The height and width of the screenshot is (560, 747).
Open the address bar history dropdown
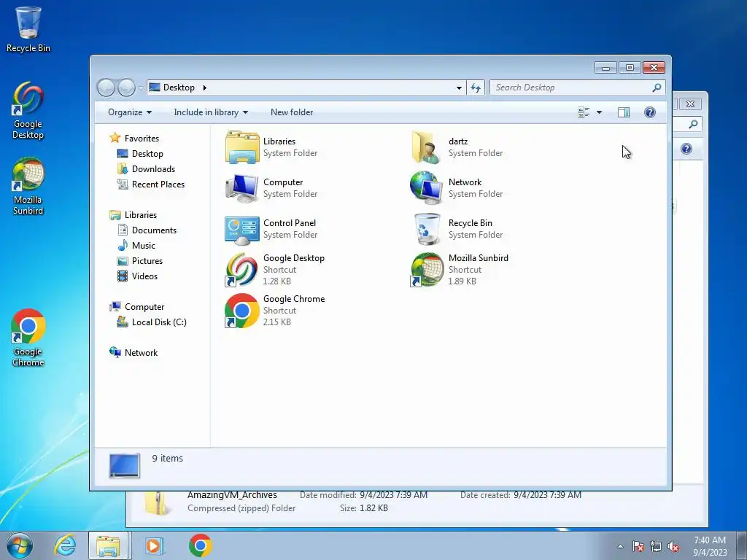459,87
